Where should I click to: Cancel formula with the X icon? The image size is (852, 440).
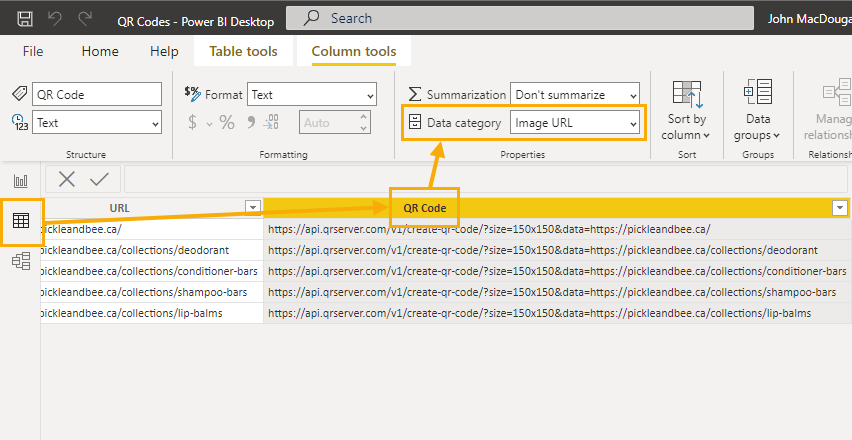pos(66,179)
